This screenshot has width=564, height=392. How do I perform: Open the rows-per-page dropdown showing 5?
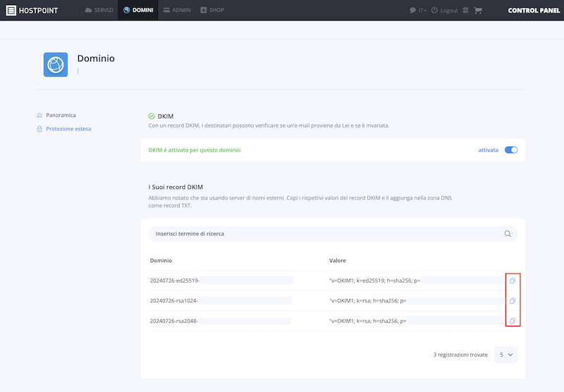click(x=505, y=355)
